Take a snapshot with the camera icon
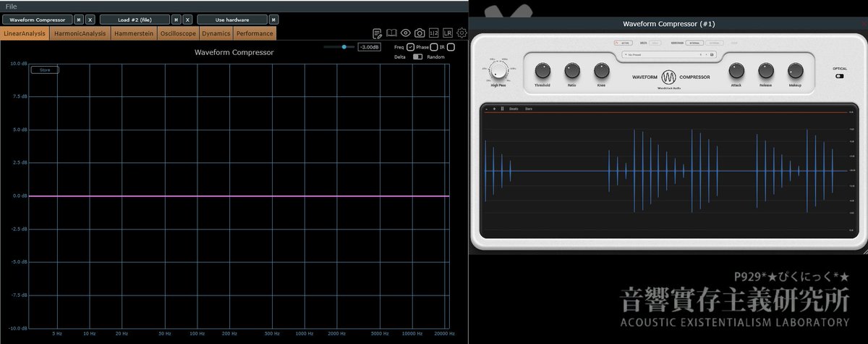Image resolution: width=868 pixels, height=344 pixels. 420,33
